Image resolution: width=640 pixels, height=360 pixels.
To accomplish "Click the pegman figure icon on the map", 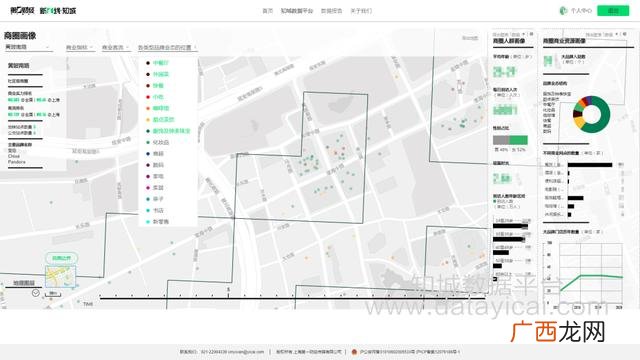I will click(460, 87).
